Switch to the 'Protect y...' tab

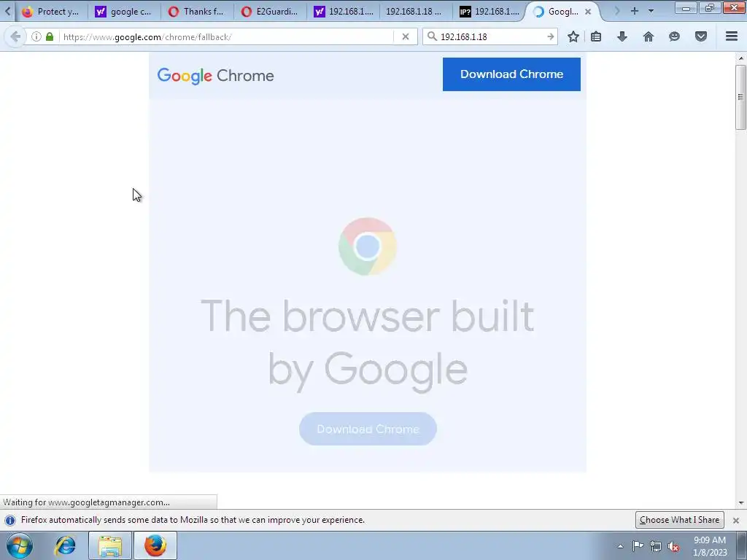[51, 12]
